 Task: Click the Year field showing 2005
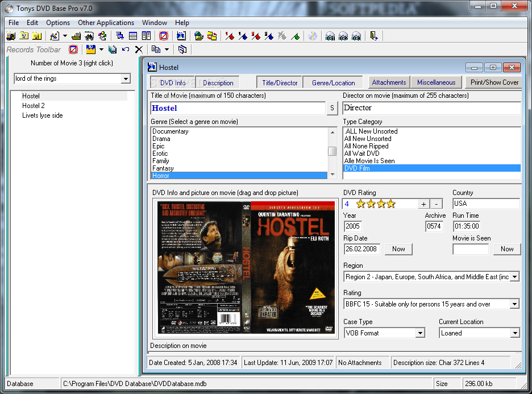(352, 226)
